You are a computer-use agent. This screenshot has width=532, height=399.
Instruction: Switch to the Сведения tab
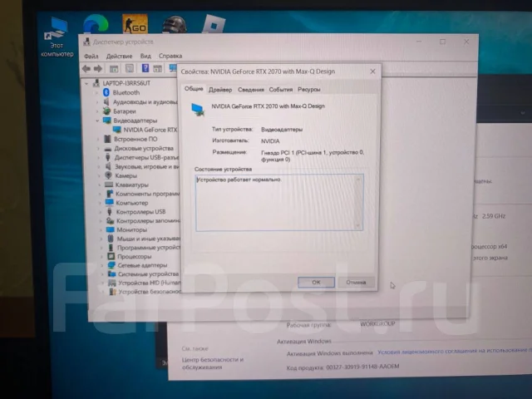(251, 90)
